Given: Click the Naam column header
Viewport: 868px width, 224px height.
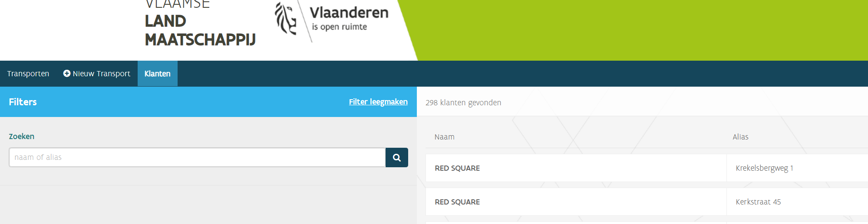Looking at the screenshot, I should [x=445, y=137].
